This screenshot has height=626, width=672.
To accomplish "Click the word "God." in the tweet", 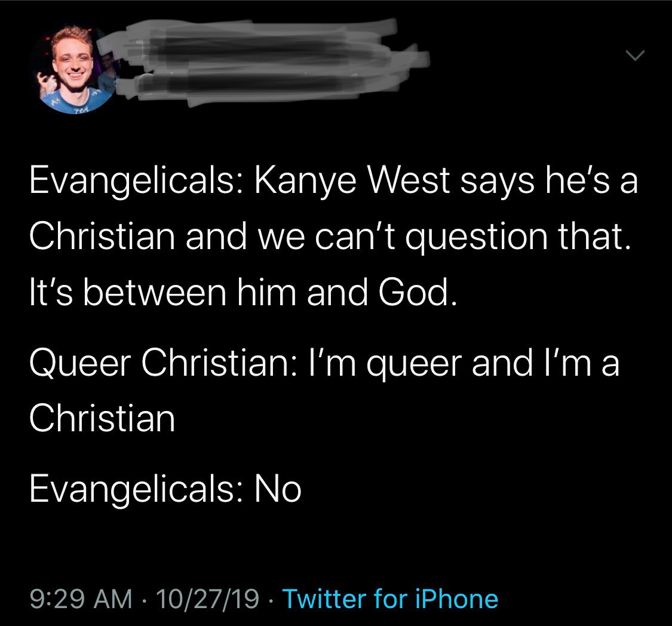I will click(418, 291).
